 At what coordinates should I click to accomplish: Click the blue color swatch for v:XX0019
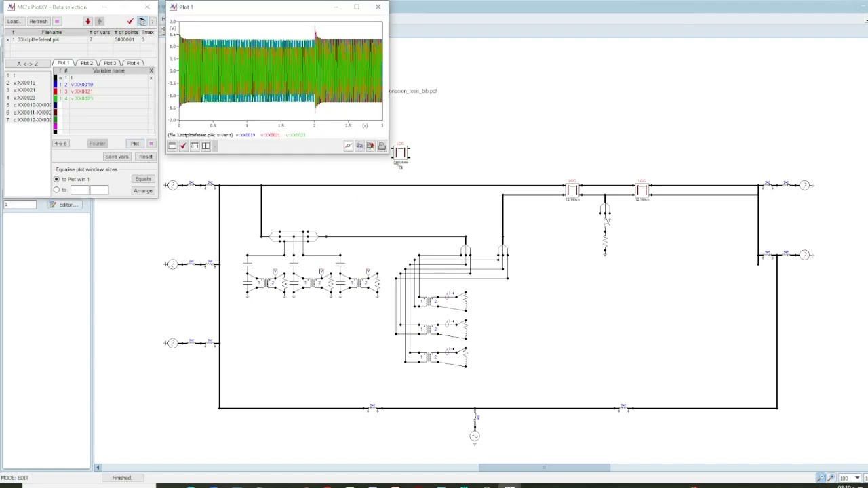click(x=56, y=85)
